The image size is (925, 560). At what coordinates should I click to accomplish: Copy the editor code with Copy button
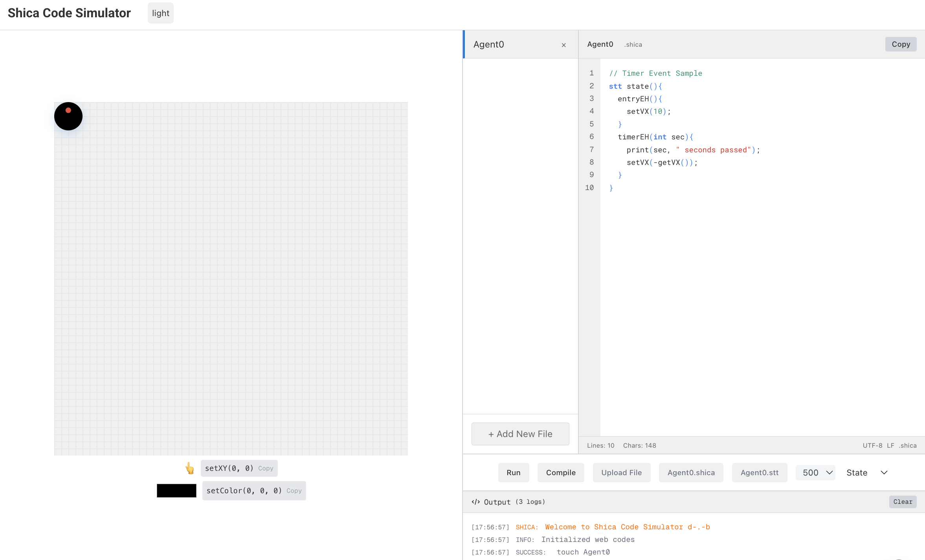[x=900, y=44]
